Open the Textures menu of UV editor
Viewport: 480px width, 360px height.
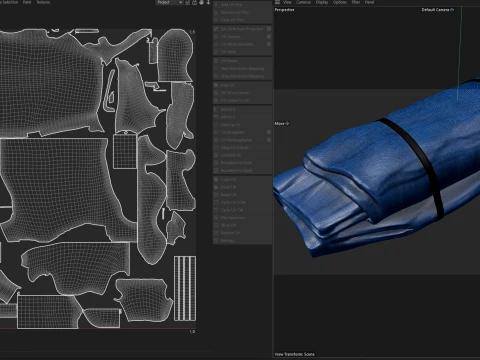pyautogui.click(x=43, y=2)
